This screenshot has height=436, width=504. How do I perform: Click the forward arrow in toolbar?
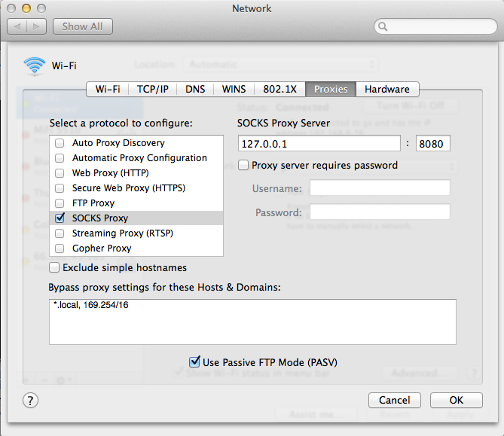pyautogui.click(x=37, y=26)
